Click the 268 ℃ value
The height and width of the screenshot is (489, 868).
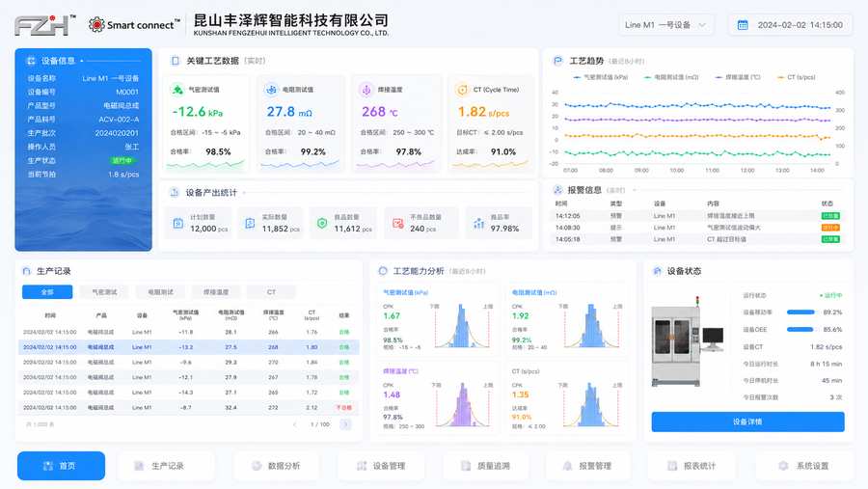380,112
